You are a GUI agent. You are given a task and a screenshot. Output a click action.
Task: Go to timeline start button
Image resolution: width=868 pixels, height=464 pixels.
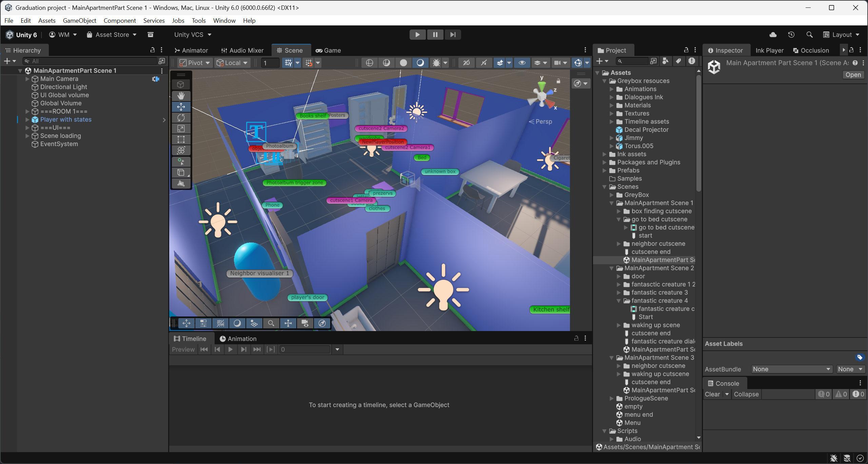click(x=204, y=349)
